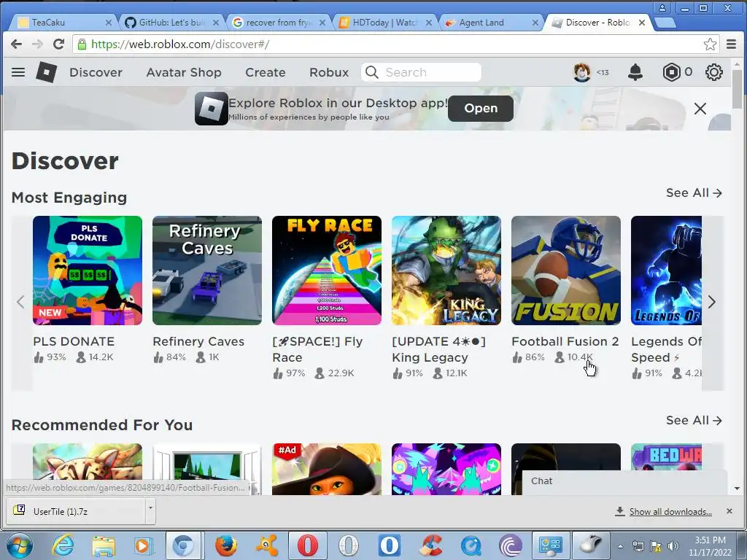Close the downloads bar
The image size is (747, 560).
point(729,511)
